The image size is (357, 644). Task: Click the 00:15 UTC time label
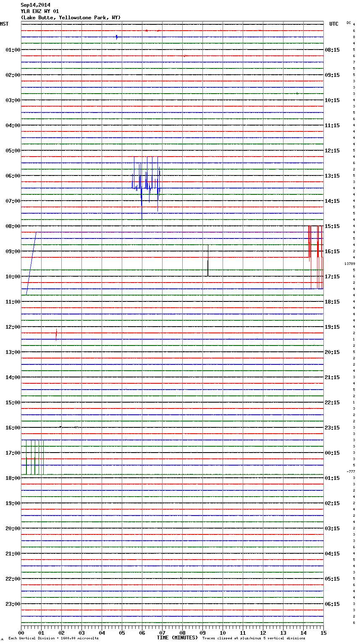click(332, 453)
